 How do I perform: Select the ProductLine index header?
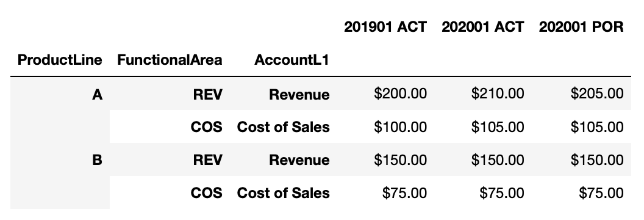60,60
